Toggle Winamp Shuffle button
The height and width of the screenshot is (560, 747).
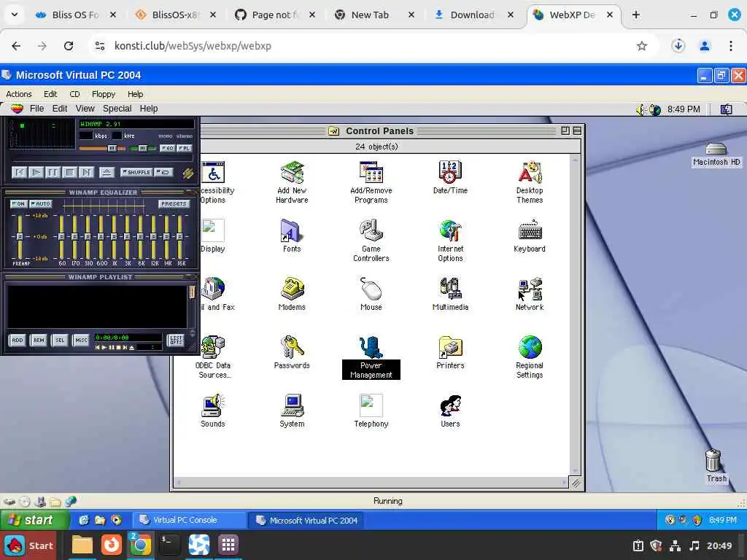click(136, 172)
